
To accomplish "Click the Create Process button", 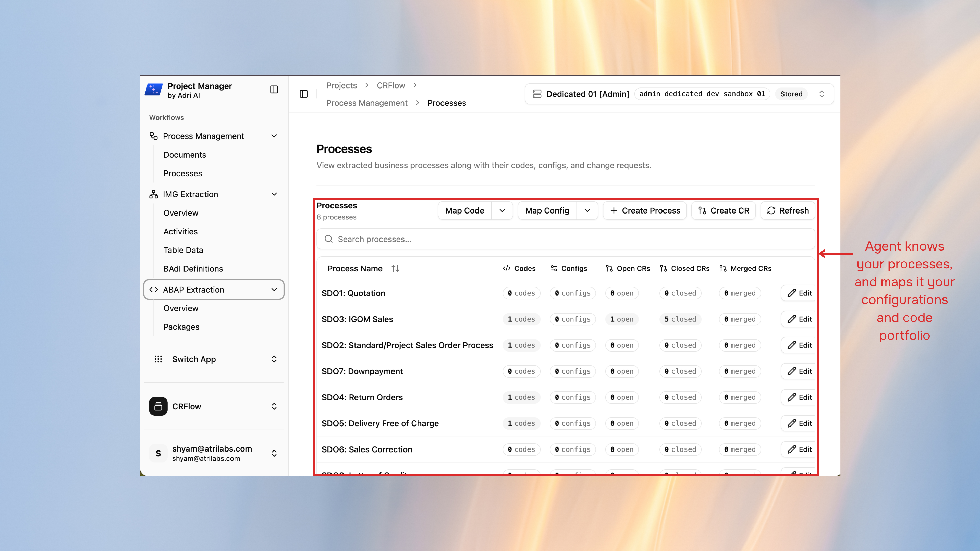I will (644, 210).
